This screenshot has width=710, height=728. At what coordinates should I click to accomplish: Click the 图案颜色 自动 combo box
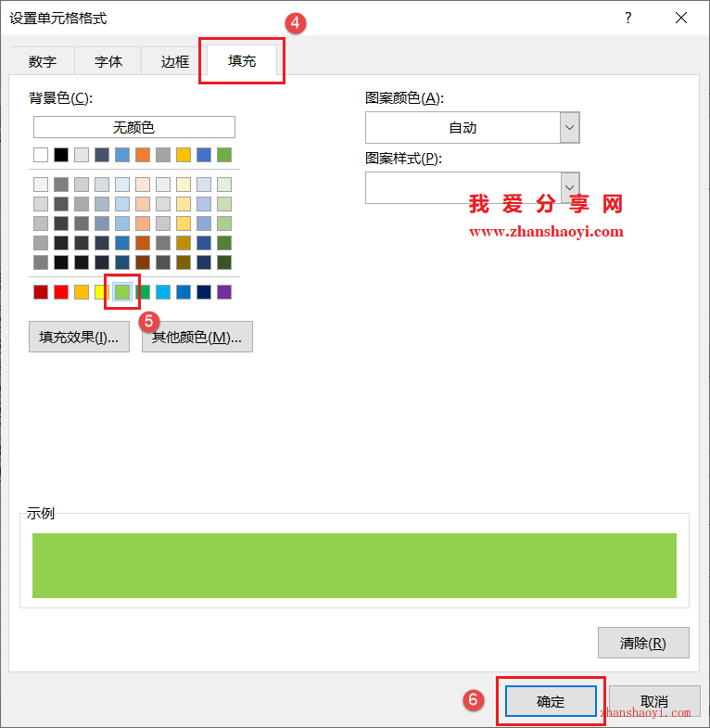tap(473, 128)
